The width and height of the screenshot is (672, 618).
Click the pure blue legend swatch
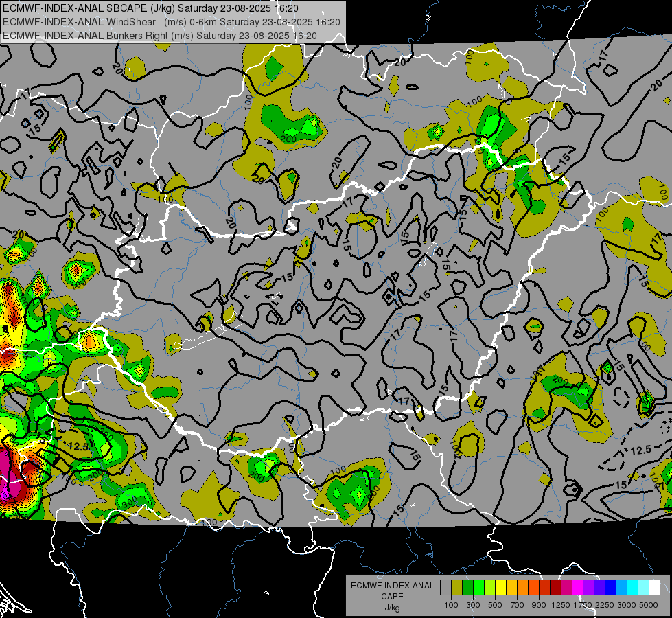[611, 587]
